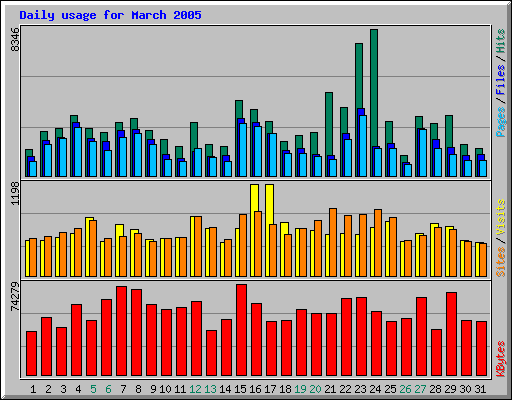Click the day label 10

(x=165, y=389)
